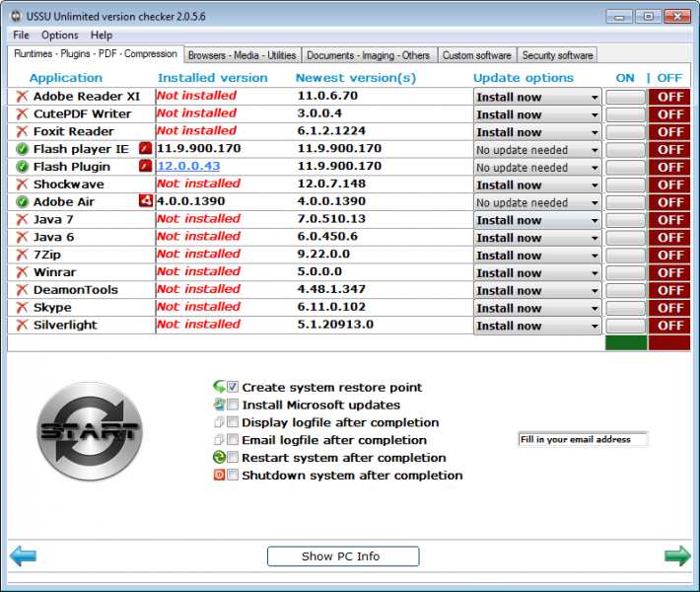Click the red X icon beside Winrar
Viewport: 700px width, 592px height.
(22, 272)
